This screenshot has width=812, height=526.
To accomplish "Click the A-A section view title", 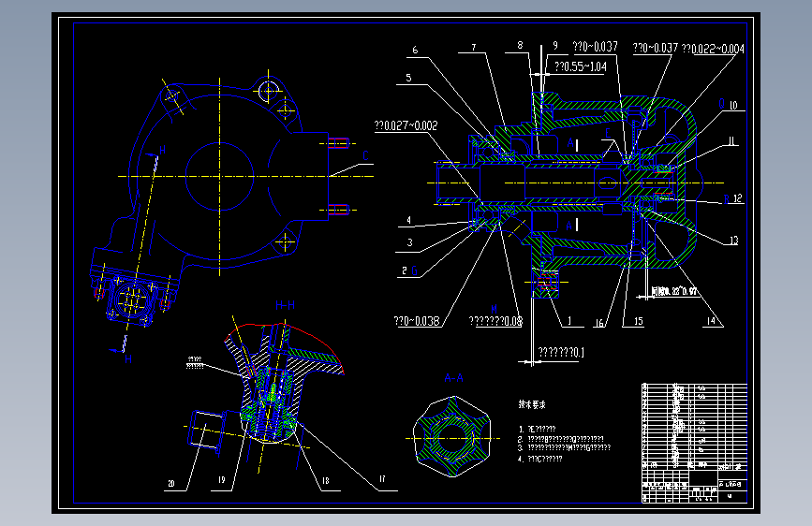I will (x=453, y=378).
